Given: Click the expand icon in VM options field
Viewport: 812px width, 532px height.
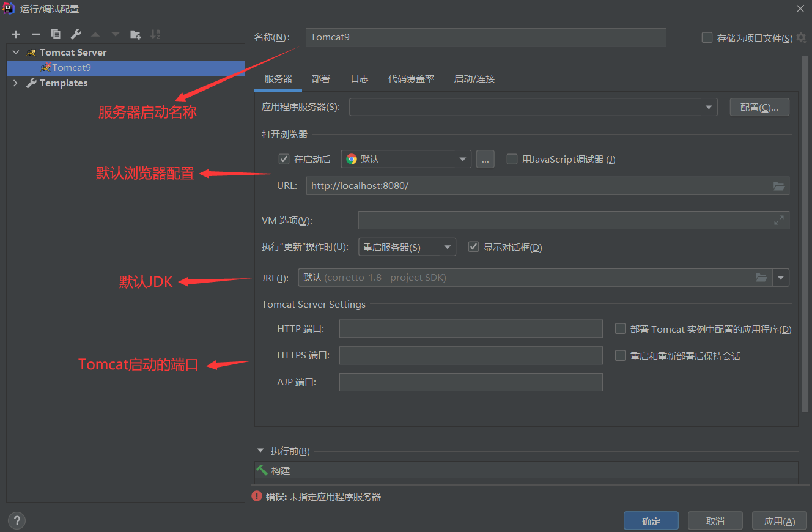Looking at the screenshot, I should [778, 220].
